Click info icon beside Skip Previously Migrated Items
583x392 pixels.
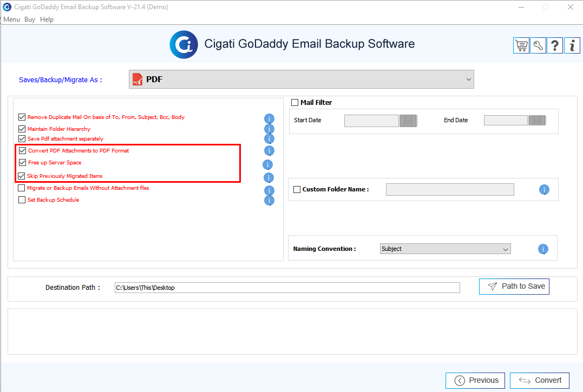coord(269,177)
